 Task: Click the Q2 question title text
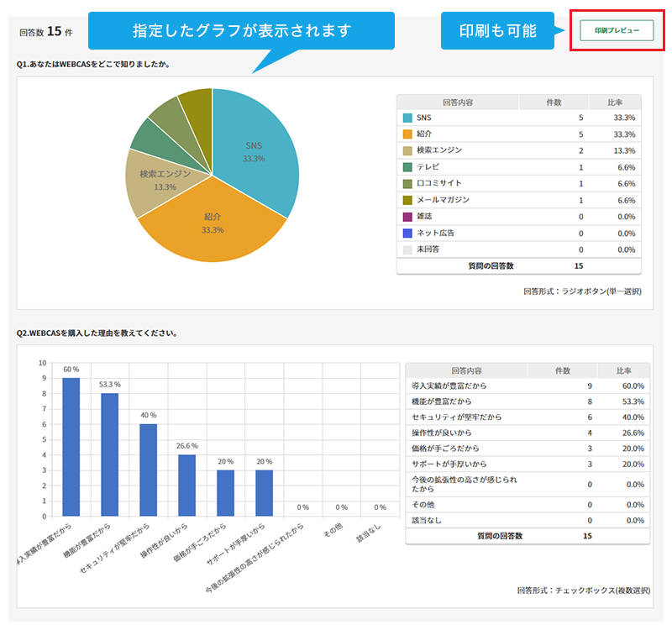point(97,333)
